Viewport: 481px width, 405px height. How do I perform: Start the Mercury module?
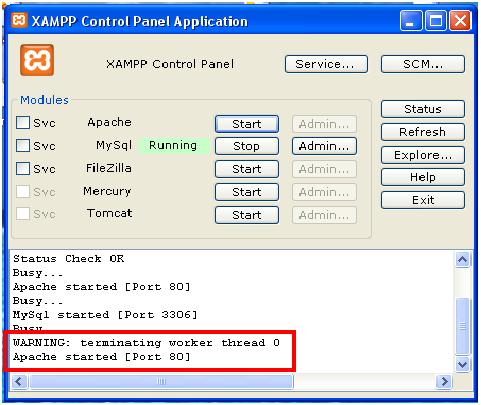(x=247, y=192)
